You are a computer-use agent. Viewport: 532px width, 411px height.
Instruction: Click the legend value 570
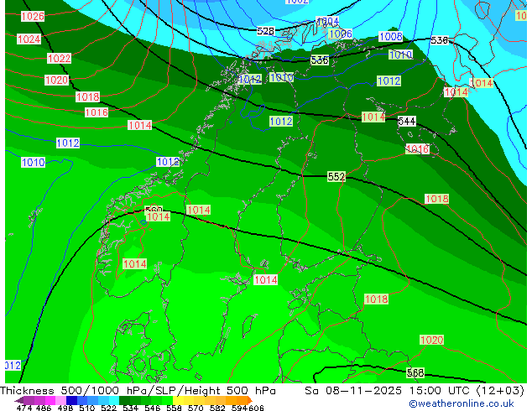196,408
